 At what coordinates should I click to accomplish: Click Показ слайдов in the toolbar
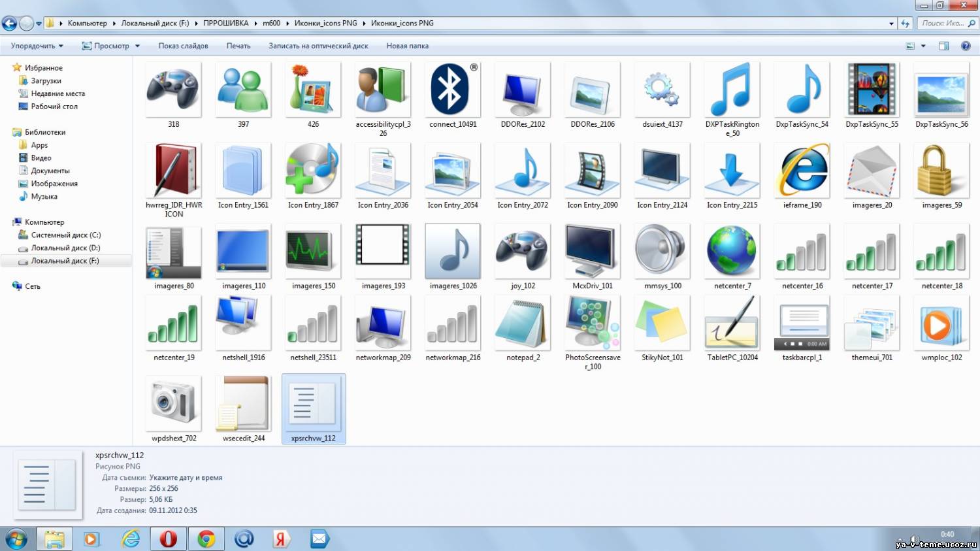tap(183, 46)
